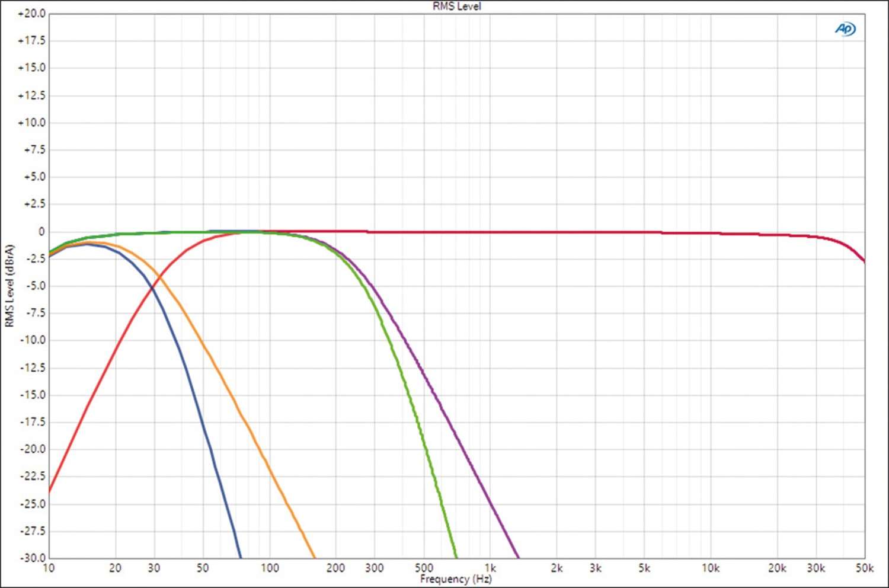Click the +7.5 y-axis value
This screenshot has height=588, width=889.
click(34, 150)
